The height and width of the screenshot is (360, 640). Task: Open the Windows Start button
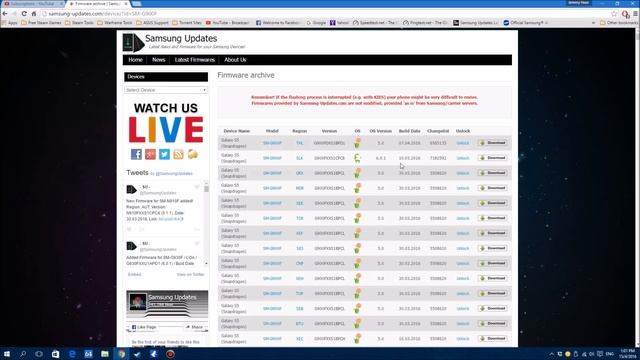pos(7,354)
